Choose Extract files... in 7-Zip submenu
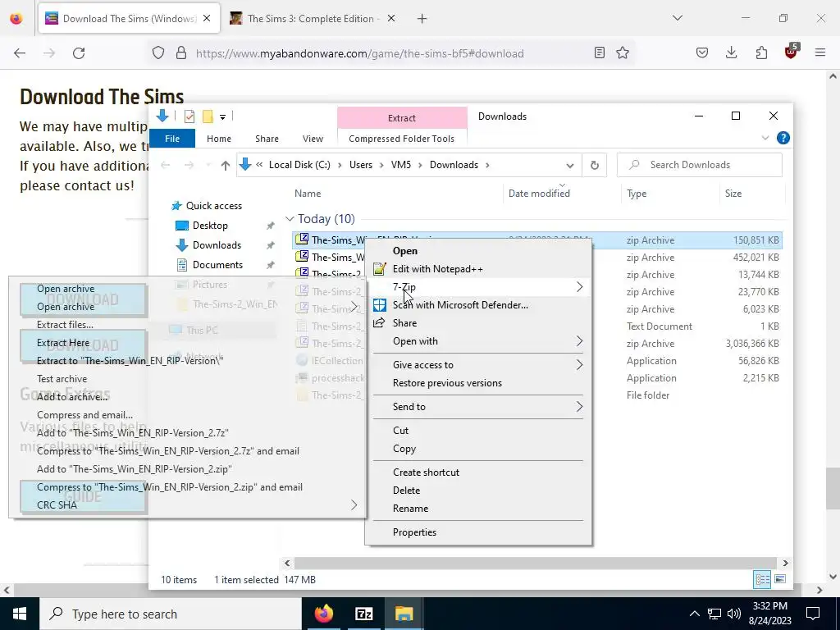The image size is (840, 630). pyautogui.click(x=65, y=325)
